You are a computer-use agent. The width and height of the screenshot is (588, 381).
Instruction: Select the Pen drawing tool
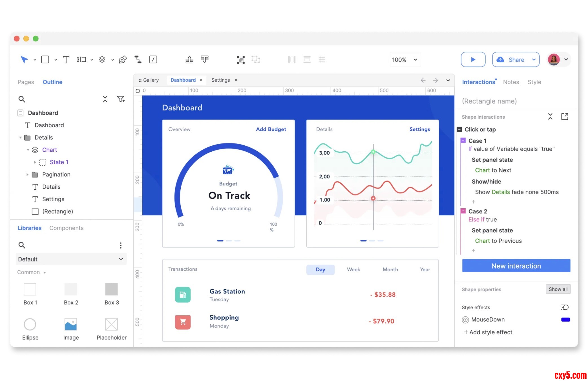click(123, 59)
